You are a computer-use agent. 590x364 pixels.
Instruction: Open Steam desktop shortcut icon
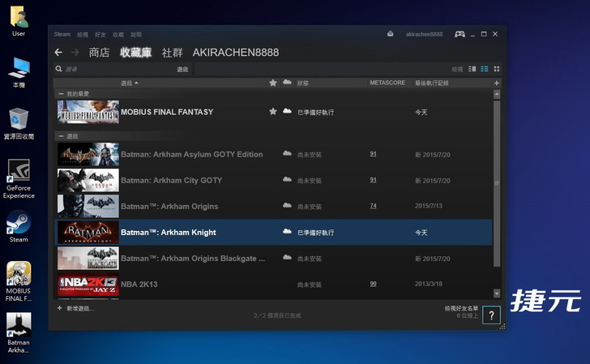tap(19, 225)
